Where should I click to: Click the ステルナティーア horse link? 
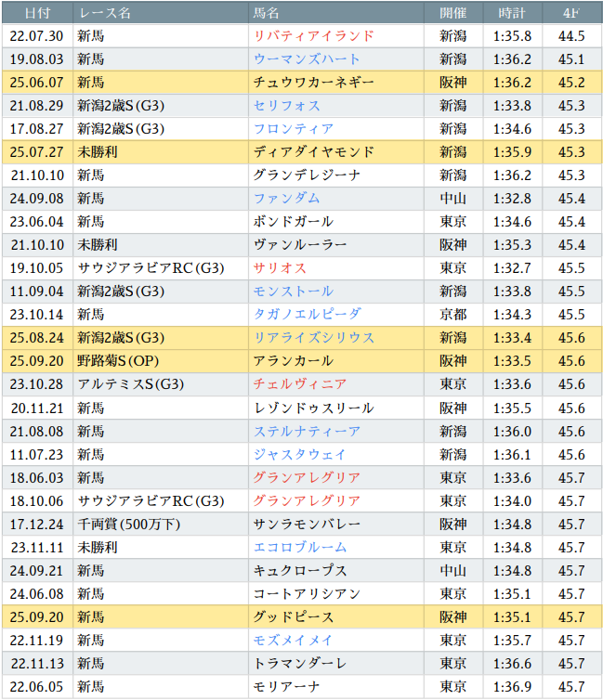[x=308, y=431]
